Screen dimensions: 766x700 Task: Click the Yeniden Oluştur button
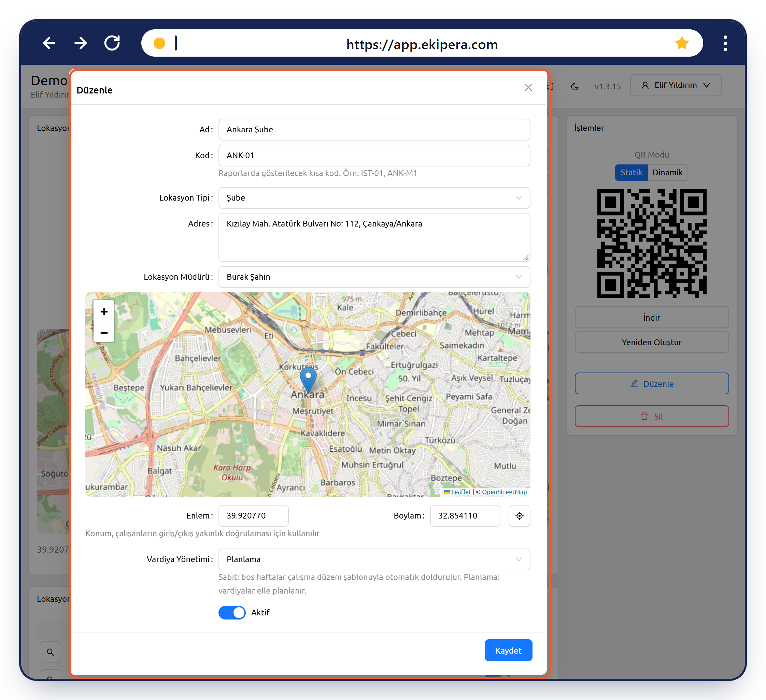652,342
